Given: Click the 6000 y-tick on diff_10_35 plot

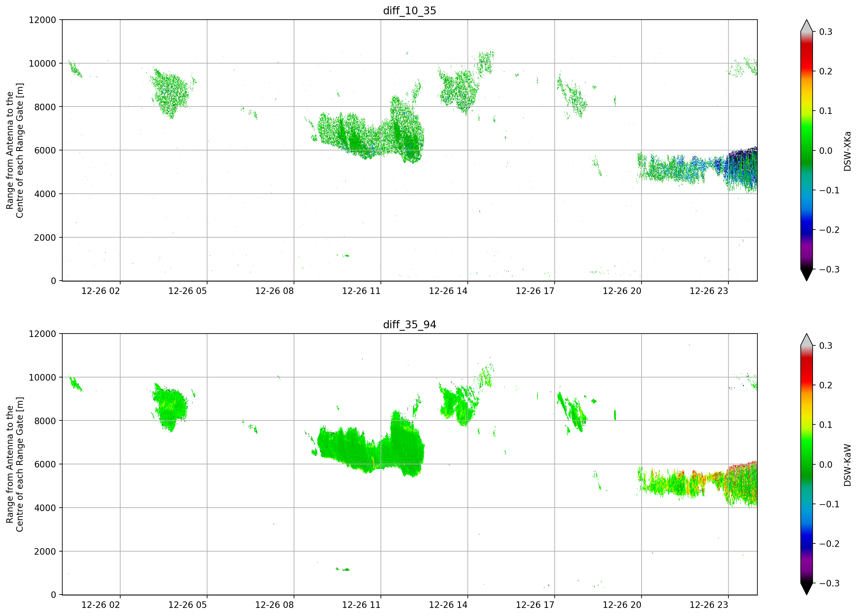Looking at the screenshot, I should pos(45,150).
